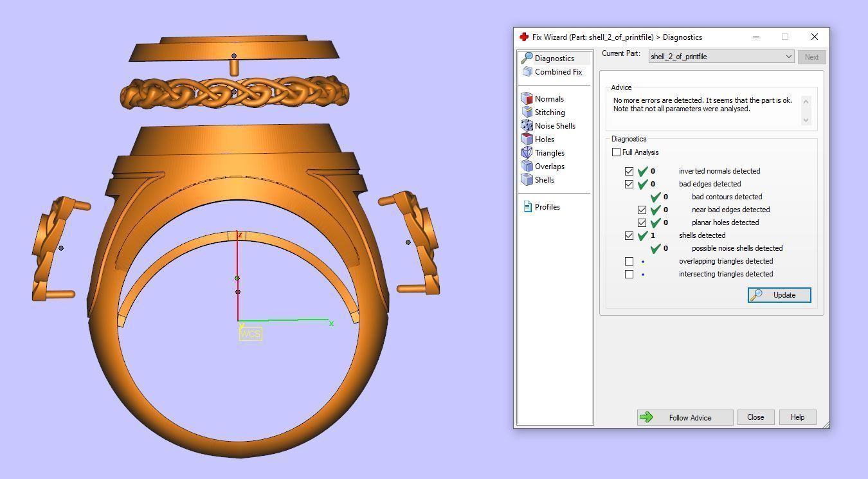Screen dimensions: 868x479
Task: Select the Stitching fix section
Action: (x=543, y=113)
